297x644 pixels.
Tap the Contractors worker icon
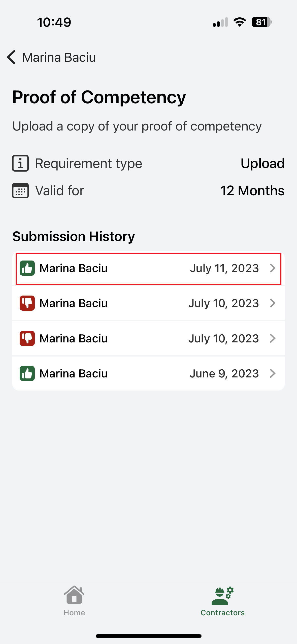(x=222, y=596)
